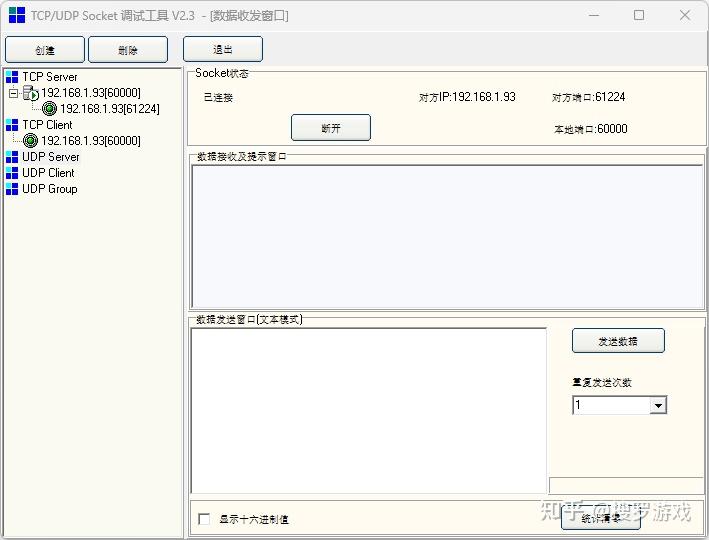Select the TCP Server tree label
This screenshot has width=709, height=540.
coord(50,77)
